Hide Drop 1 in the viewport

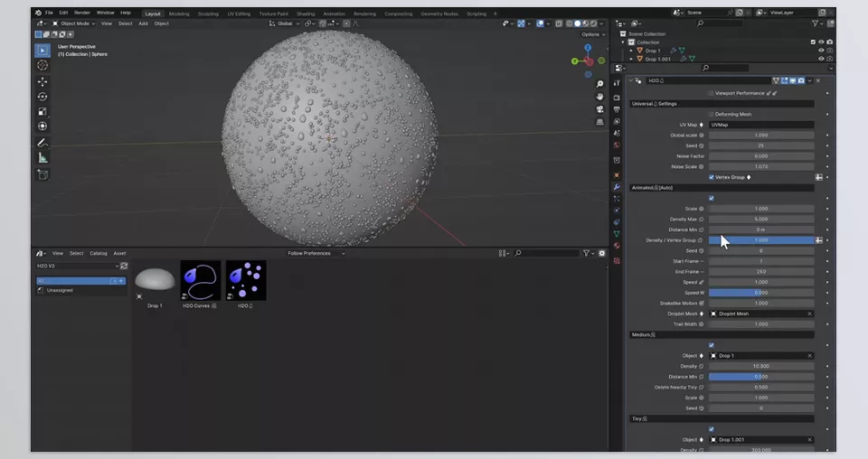(x=822, y=51)
